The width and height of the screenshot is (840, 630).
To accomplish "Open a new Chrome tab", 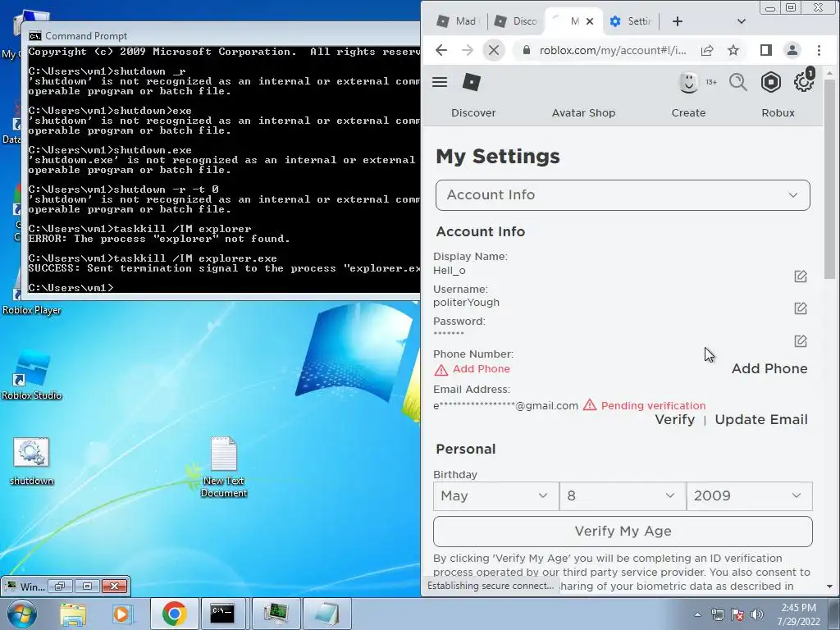I will click(x=677, y=21).
